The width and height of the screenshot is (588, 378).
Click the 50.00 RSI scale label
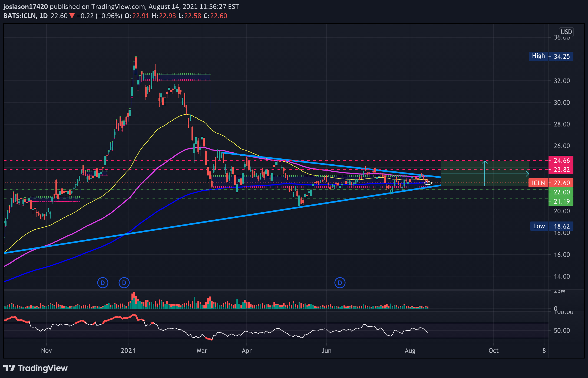[x=561, y=331]
